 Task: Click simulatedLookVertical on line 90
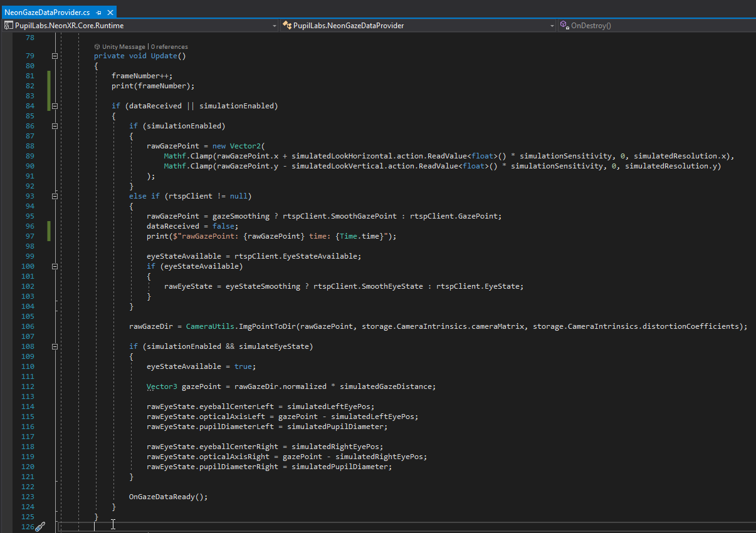(x=335, y=166)
